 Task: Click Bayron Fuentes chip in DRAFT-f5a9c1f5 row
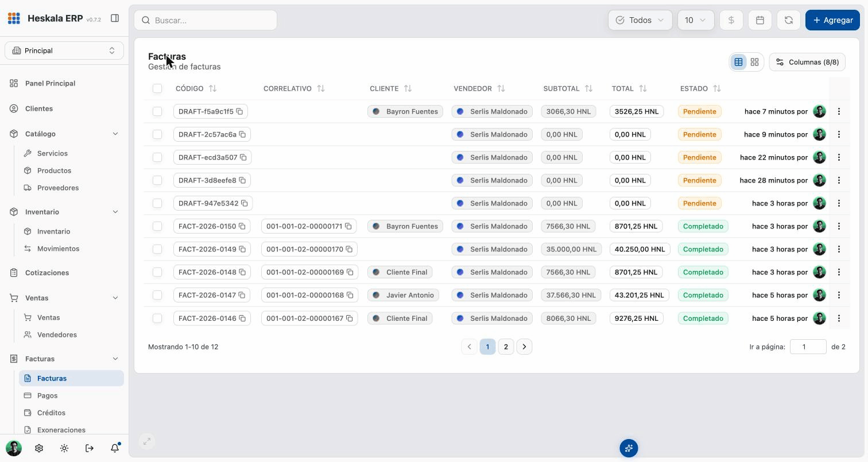(405, 111)
